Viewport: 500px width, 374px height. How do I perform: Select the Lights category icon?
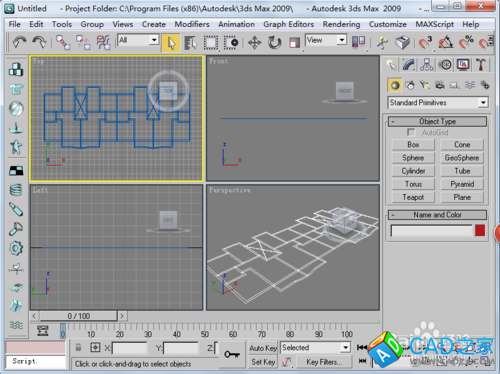coord(425,85)
